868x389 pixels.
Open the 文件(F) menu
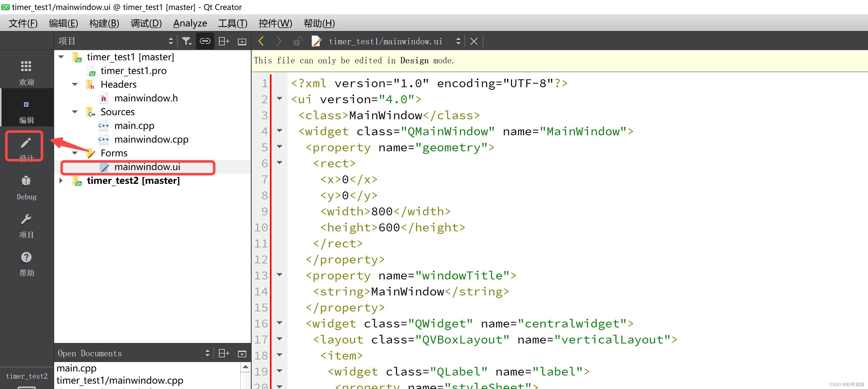(23, 23)
